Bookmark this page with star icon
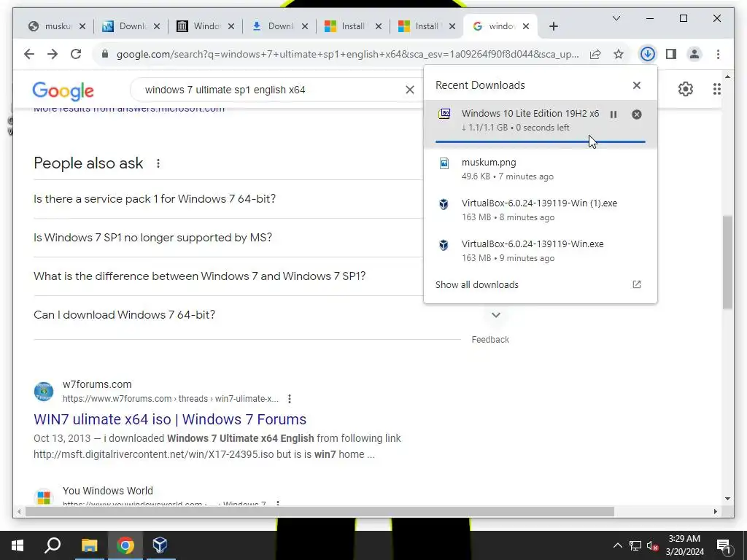The height and width of the screenshot is (560, 747). click(619, 54)
